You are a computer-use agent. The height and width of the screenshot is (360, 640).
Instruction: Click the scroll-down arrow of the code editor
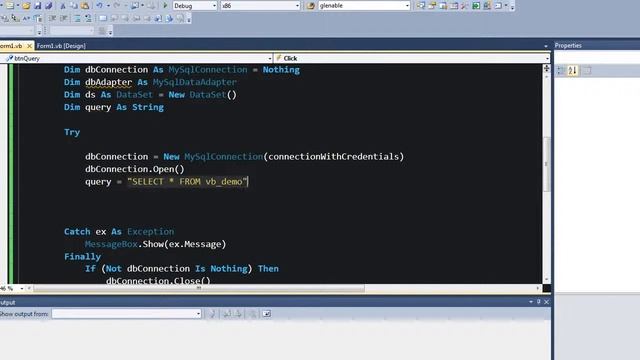[547, 280]
